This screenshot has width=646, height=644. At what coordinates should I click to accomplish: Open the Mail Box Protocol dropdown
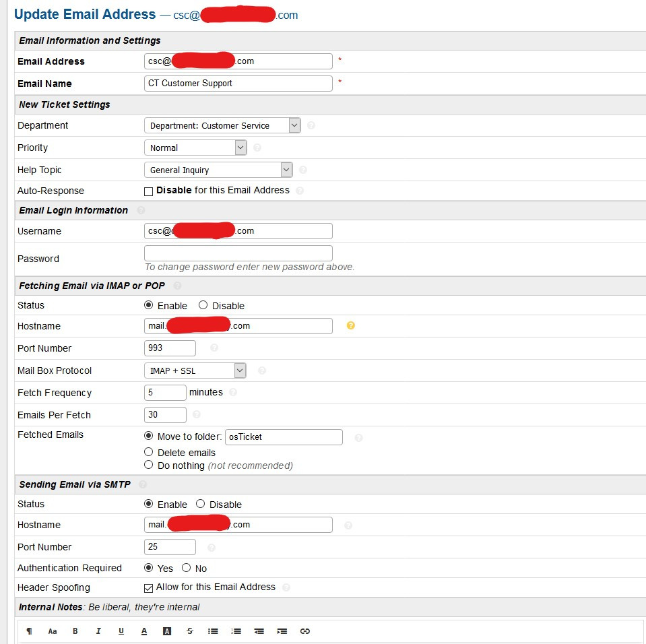pos(195,371)
